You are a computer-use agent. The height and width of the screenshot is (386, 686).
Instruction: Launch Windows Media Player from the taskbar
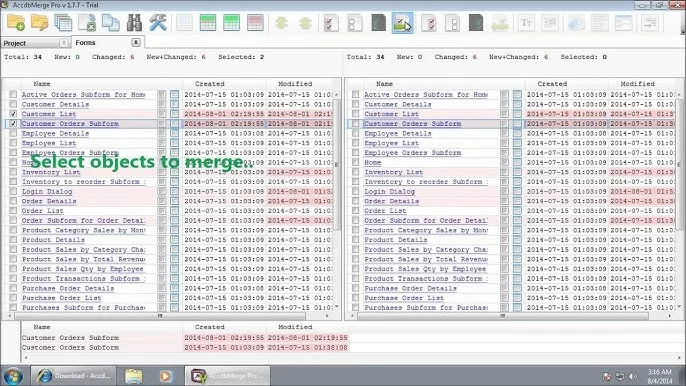[165, 375]
